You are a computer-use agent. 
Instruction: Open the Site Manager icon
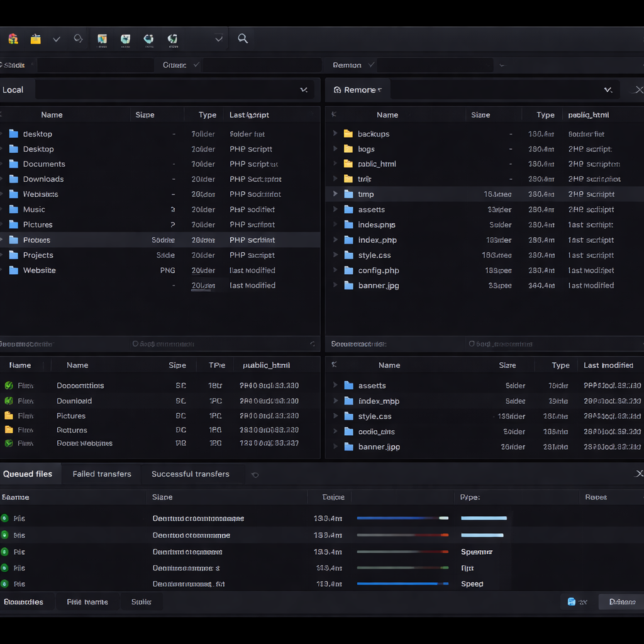[13, 38]
